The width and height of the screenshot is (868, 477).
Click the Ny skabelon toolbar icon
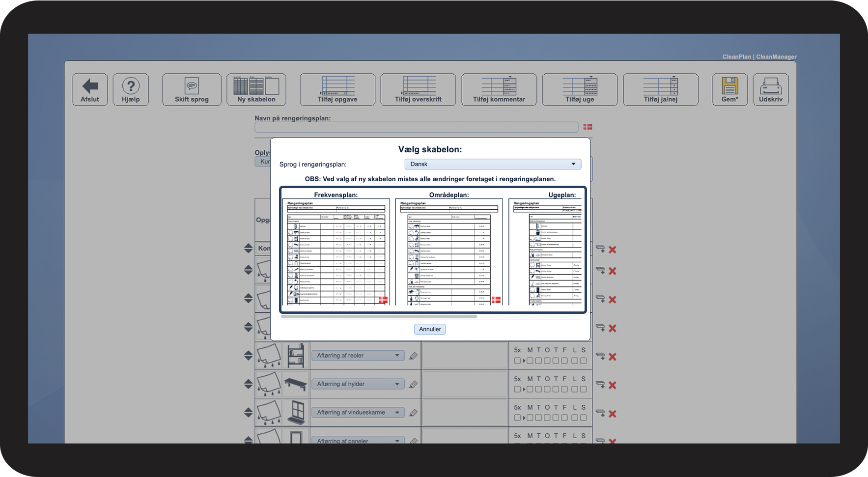click(x=256, y=86)
